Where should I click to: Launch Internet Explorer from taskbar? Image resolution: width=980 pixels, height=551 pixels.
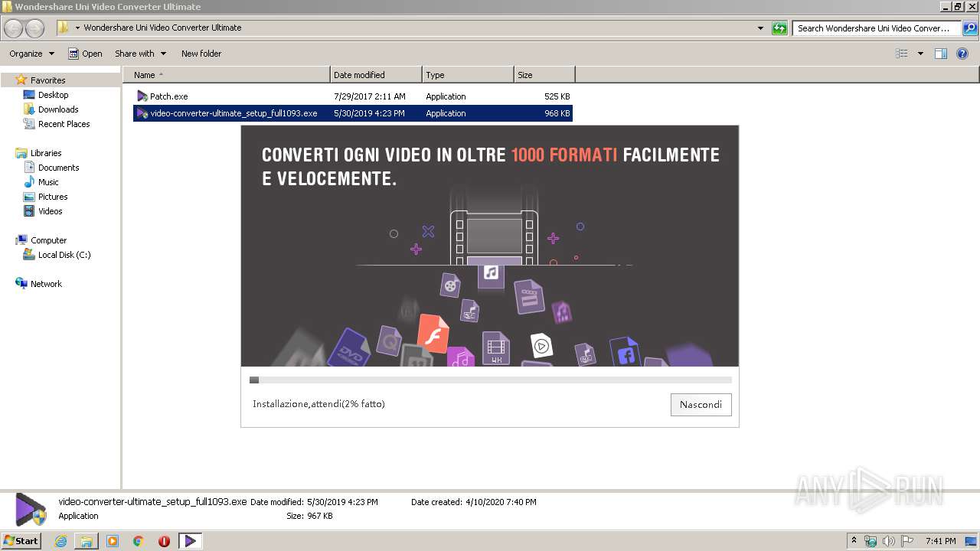(60, 541)
